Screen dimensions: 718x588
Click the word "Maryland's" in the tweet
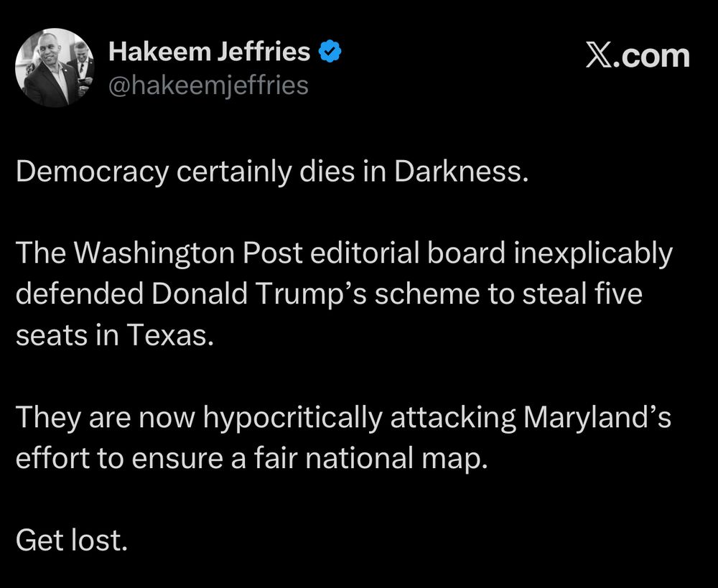(x=597, y=418)
